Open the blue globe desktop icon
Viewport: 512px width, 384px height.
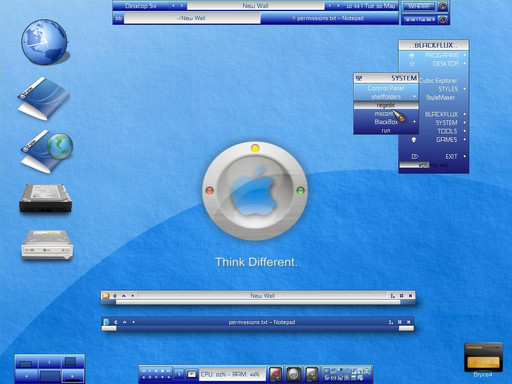[45, 42]
